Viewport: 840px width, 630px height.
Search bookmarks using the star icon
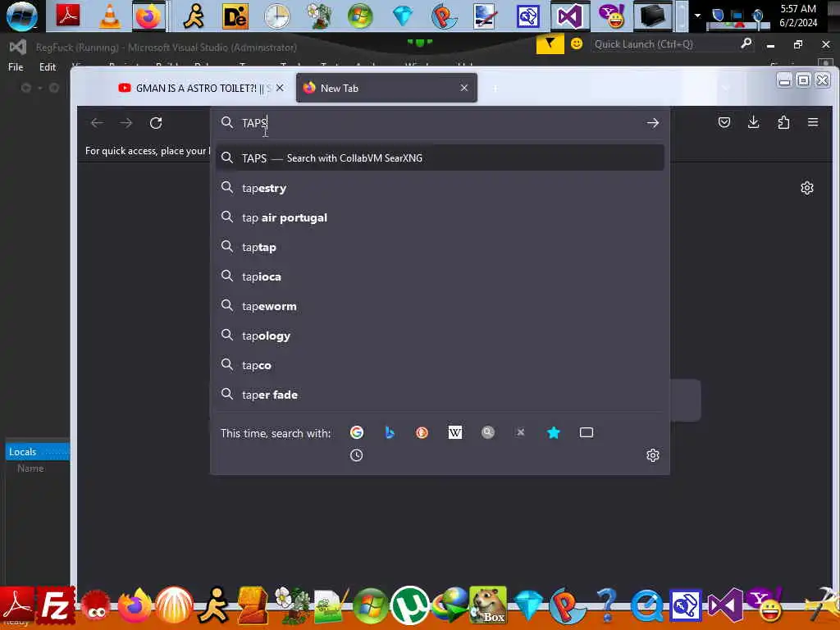coord(554,432)
